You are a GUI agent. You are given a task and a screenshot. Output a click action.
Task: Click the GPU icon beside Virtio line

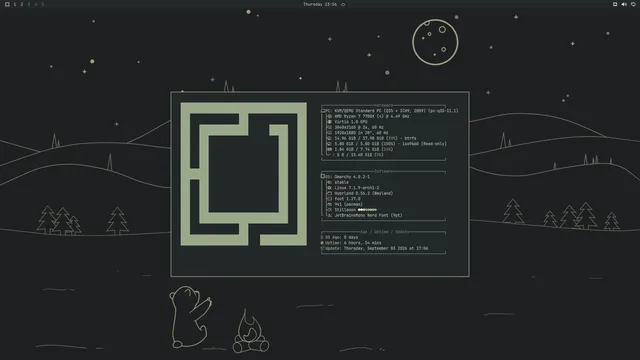(x=329, y=122)
